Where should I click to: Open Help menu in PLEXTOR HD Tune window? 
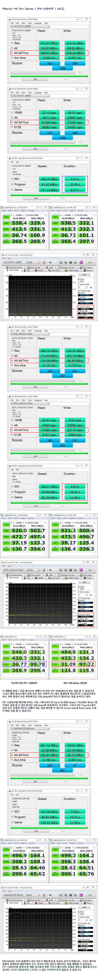10,259
